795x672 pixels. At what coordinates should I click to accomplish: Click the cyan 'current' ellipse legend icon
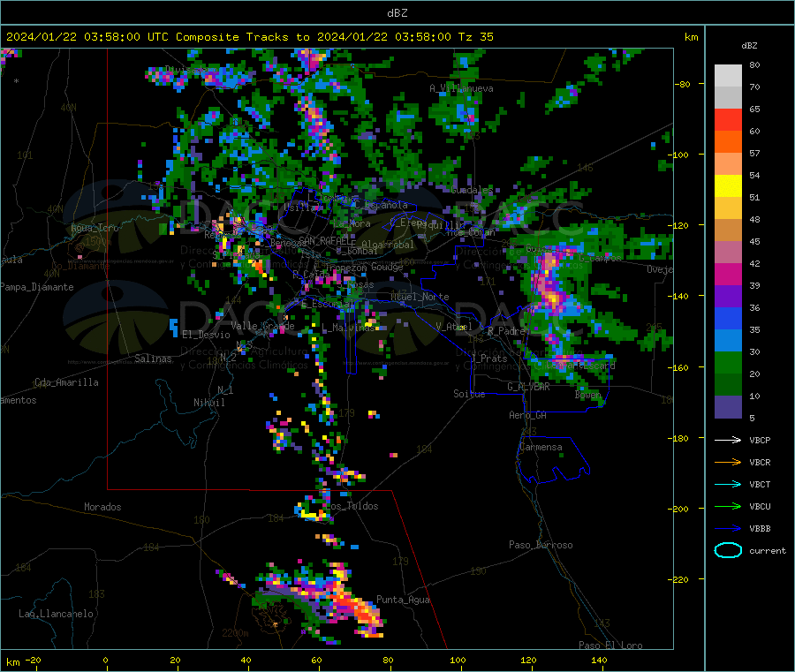coord(728,550)
